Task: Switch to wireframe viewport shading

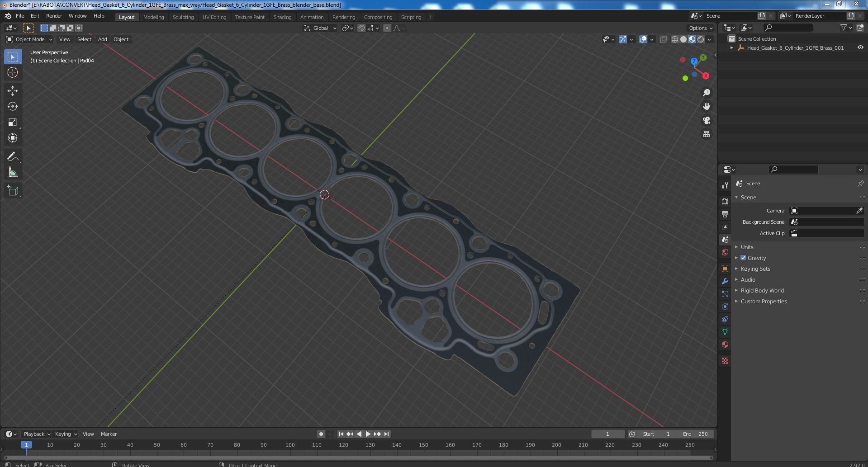Action: tap(675, 39)
